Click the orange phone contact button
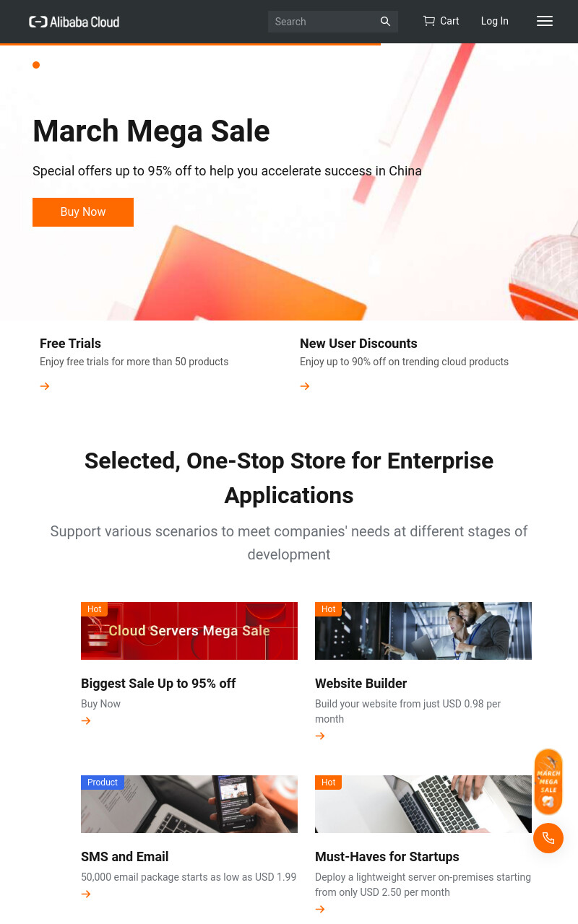The image size is (578, 924). tap(548, 838)
